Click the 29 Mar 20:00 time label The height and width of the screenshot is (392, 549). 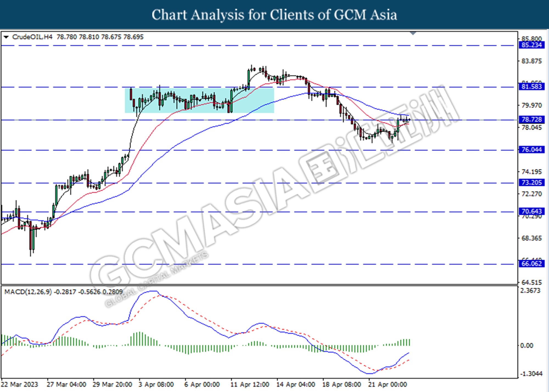point(112,384)
